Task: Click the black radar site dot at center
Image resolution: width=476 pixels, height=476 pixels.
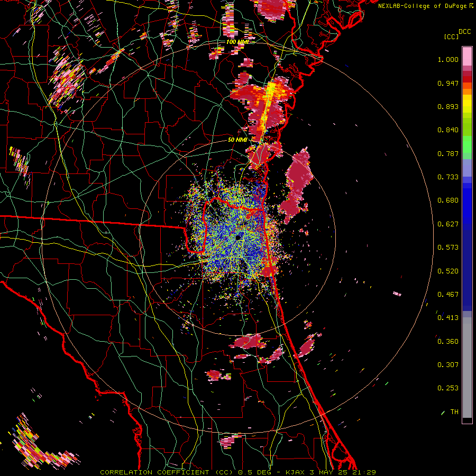Action: coord(238,237)
